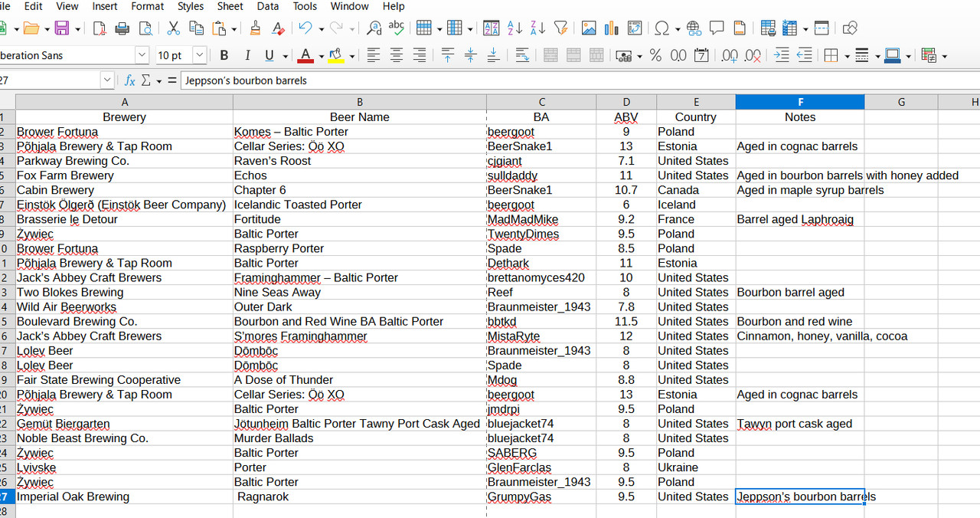The width and height of the screenshot is (980, 518).
Task: Increase the indent
Action: coord(782,55)
